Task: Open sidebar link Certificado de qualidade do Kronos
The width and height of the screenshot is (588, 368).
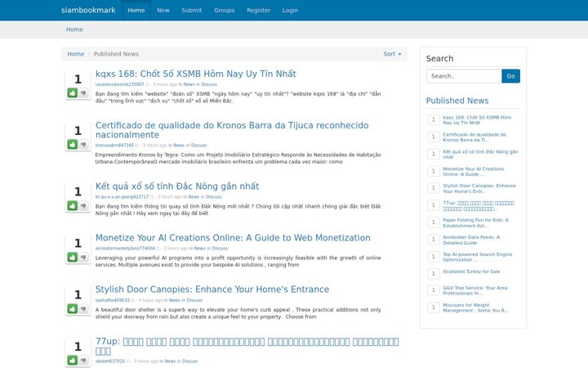Action: (x=474, y=137)
